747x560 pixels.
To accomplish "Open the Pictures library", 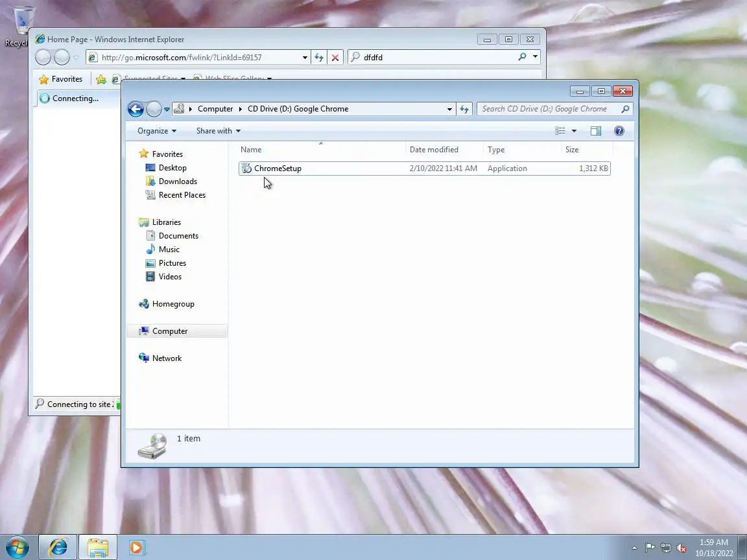I will coord(172,263).
